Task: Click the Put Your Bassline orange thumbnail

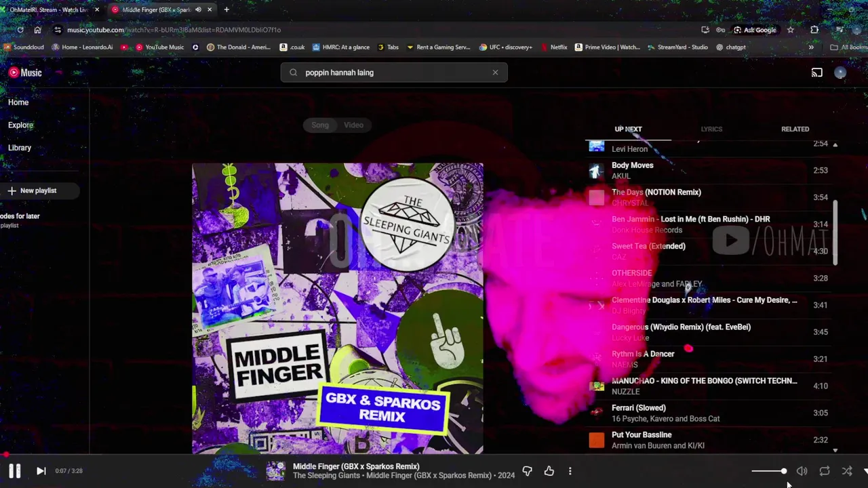Action: [x=596, y=440]
